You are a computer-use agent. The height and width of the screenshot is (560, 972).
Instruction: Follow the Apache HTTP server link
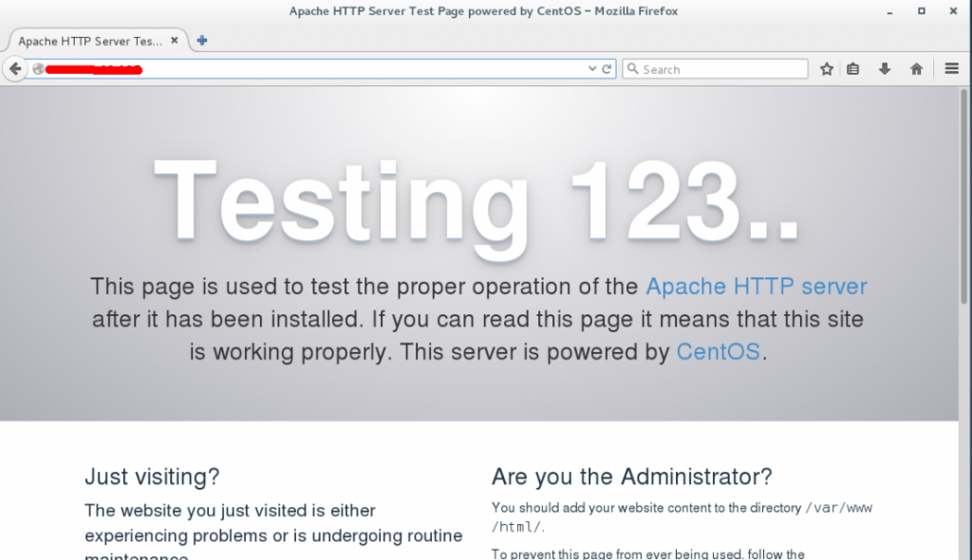[756, 287]
